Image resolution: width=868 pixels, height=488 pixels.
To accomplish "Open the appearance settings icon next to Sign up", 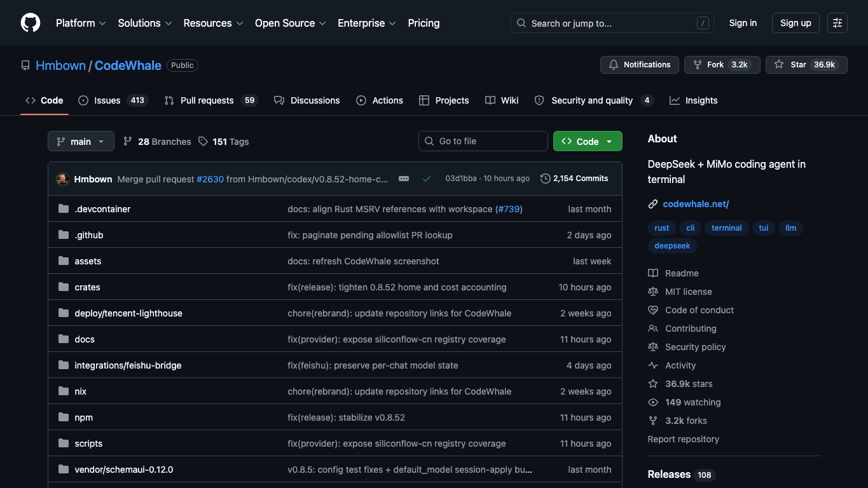I will coord(837,23).
